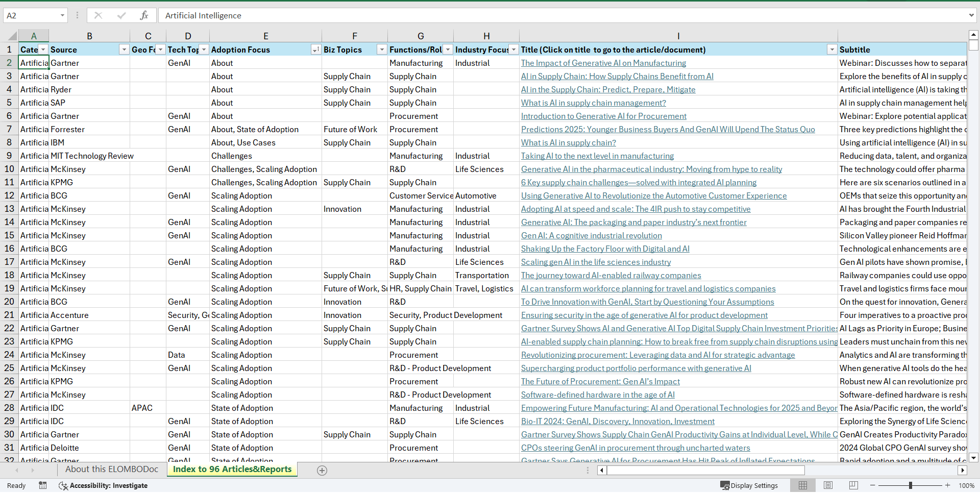Image resolution: width=980 pixels, height=493 pixels.
Task: Open the Title column filter dropdown
Action: [x=832, y=50]
